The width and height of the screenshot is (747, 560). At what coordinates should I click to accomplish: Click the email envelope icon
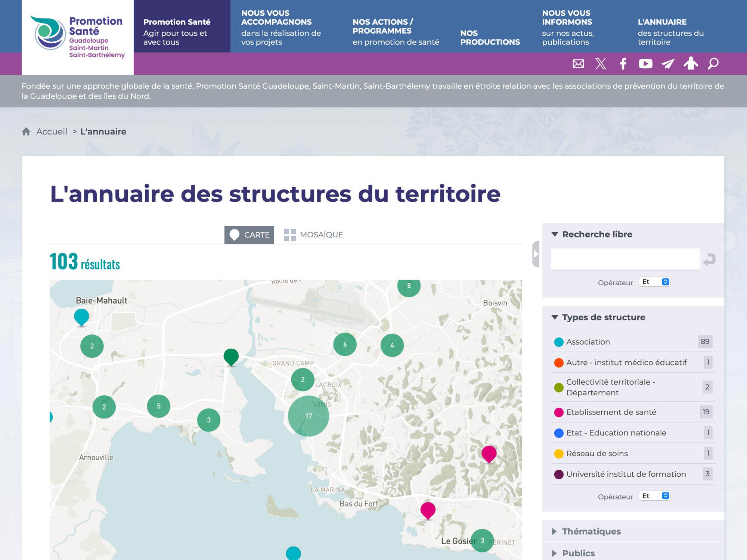578,64
